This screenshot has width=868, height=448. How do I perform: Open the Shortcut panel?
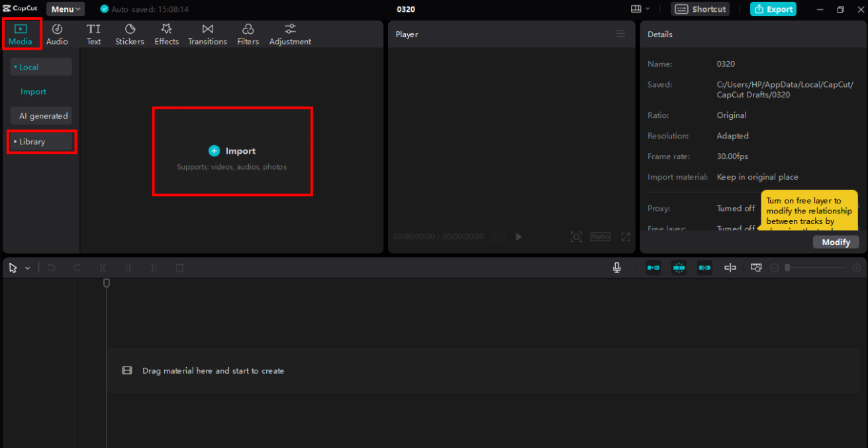click(700, 9)
